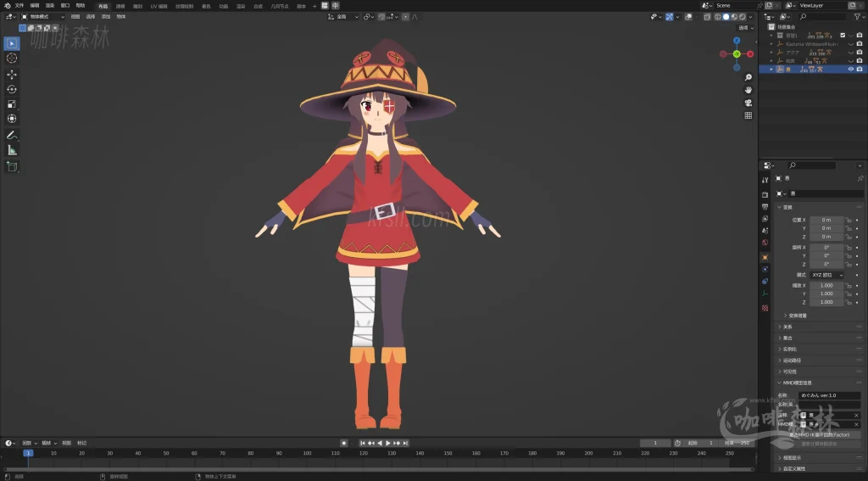Expand the Kazuma armature tree item

tap(771, 44)
